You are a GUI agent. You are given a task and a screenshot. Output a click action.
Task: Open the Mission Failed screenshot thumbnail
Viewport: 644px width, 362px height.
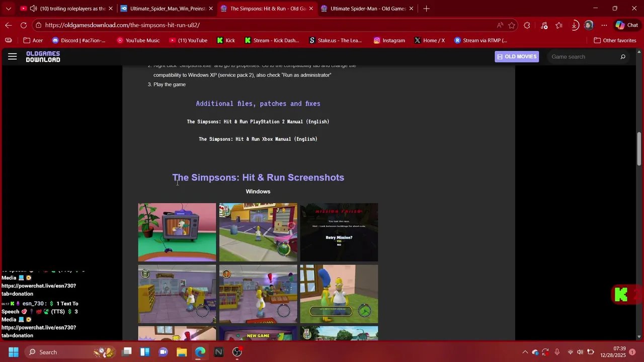(339, 232)
